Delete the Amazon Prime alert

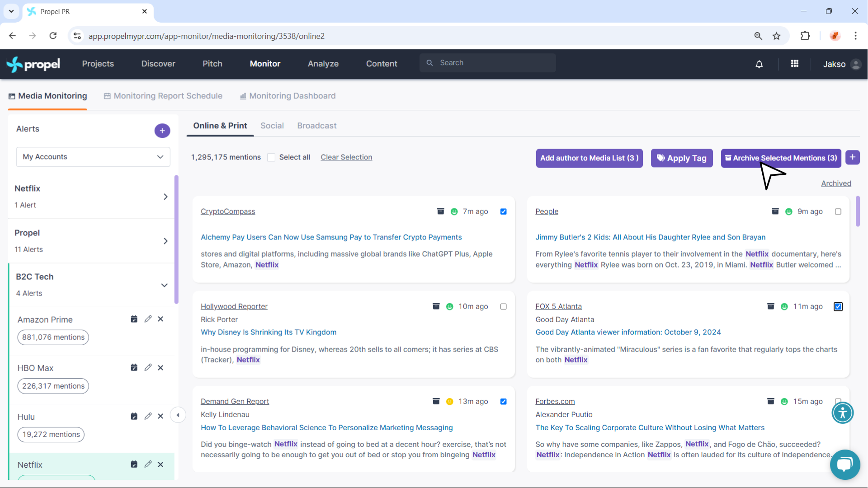point(160,319)
